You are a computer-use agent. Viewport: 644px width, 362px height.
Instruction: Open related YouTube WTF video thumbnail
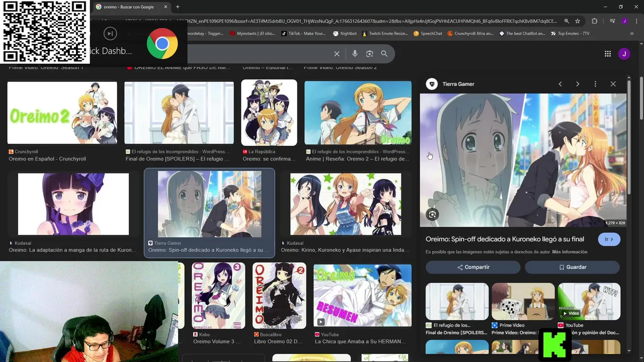pos(589,302)
